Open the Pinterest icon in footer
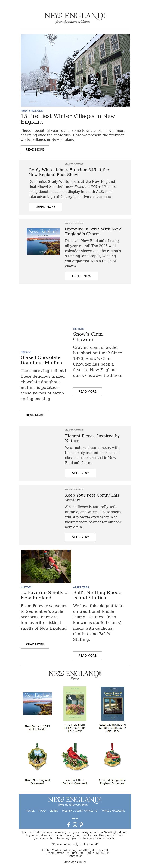 click(x=81, y=824)
